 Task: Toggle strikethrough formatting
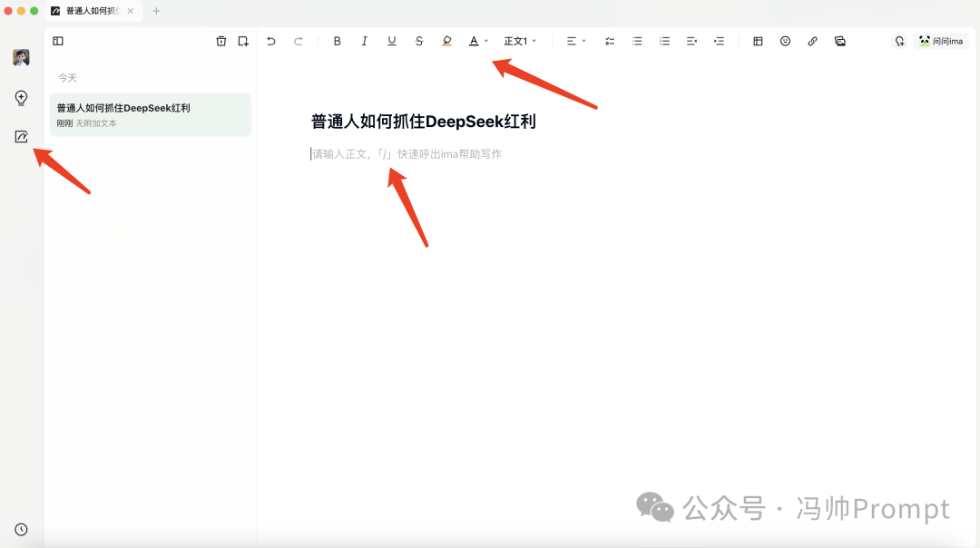pos(419,41)
